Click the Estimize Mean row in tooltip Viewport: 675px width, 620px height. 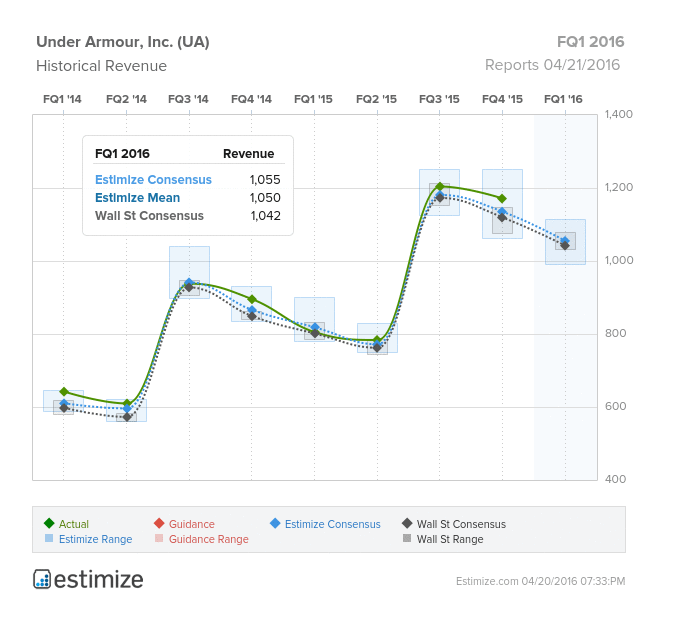[x=188, y=198]
